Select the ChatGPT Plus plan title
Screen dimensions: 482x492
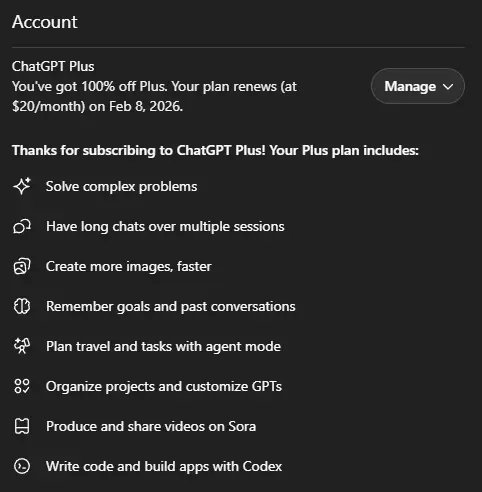coord(53,66)
